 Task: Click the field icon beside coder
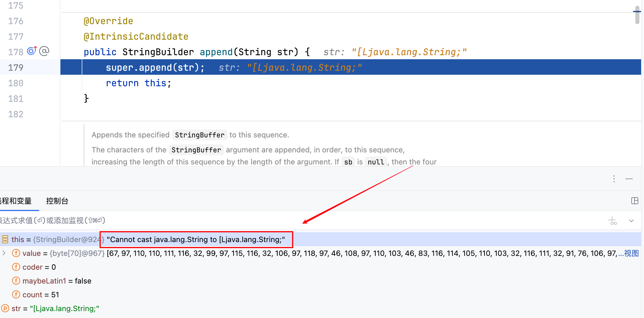coord(16,267)
